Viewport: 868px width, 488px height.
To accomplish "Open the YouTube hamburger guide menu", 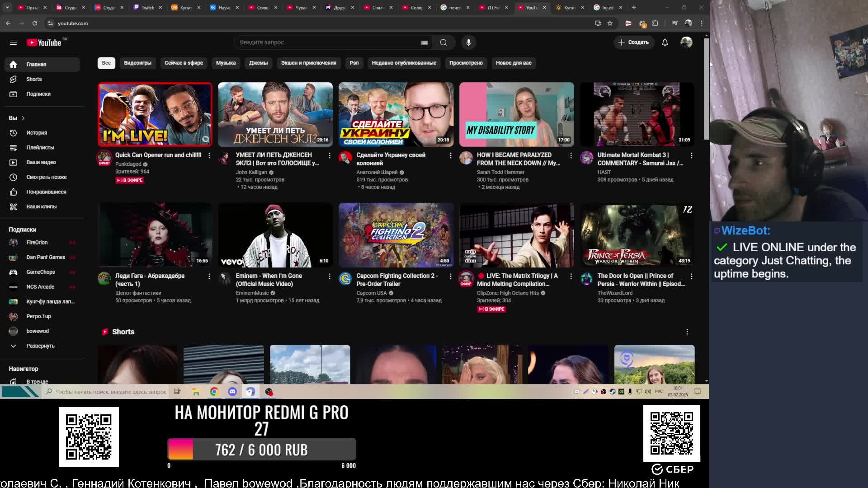I will click(x=13, y=42).
